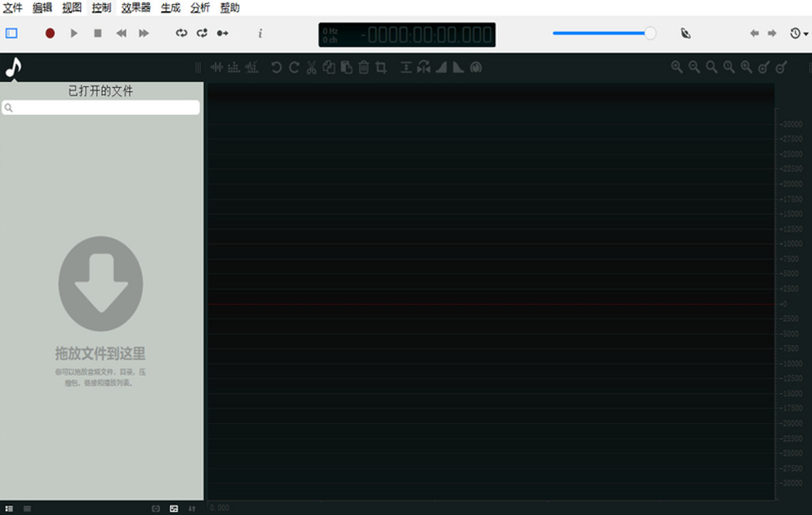Toggle loop selection playback icon
Screen dimensions: 812x515
click(x=202, y=33)
